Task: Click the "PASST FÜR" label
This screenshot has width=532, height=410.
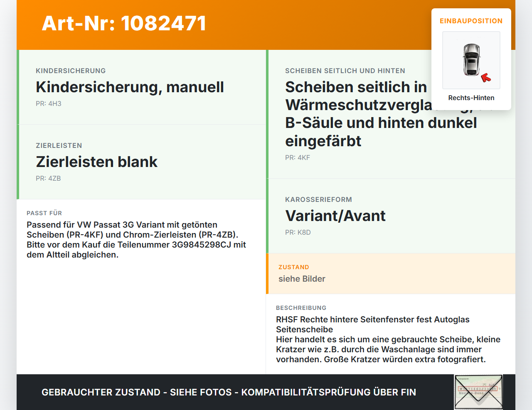Action: tap(44, 213)
